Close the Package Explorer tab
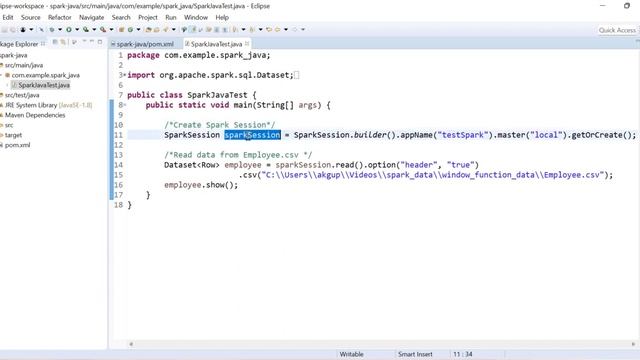Image resolution: width=640 pixels, height=360 pixels. 43,43
